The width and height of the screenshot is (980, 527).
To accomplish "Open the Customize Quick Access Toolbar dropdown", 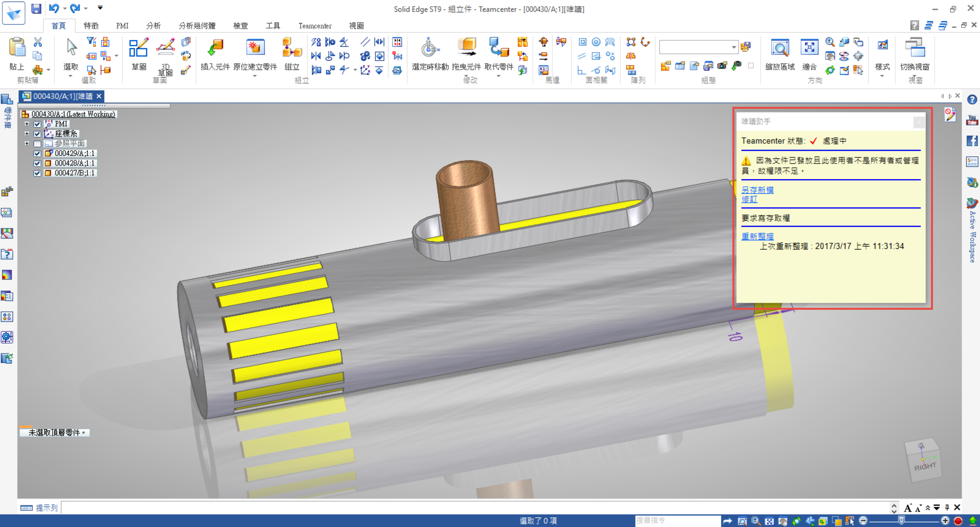I will tap(100, 8).
